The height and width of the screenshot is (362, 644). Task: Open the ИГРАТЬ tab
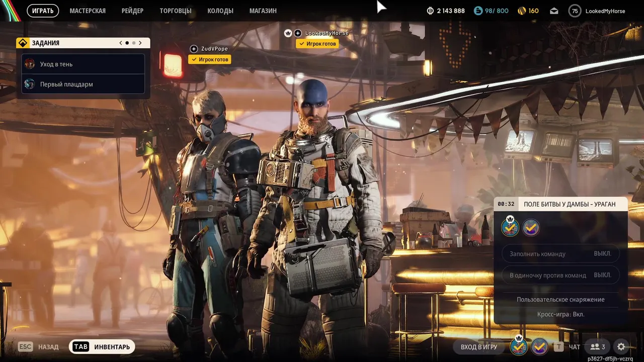pyautogui.click(x=43, y=11)
